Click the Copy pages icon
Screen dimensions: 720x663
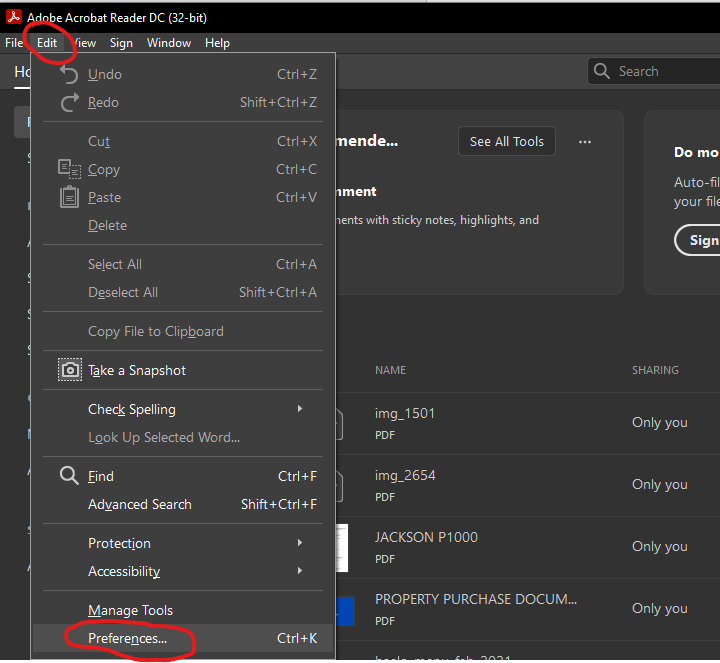pos(69,169)
